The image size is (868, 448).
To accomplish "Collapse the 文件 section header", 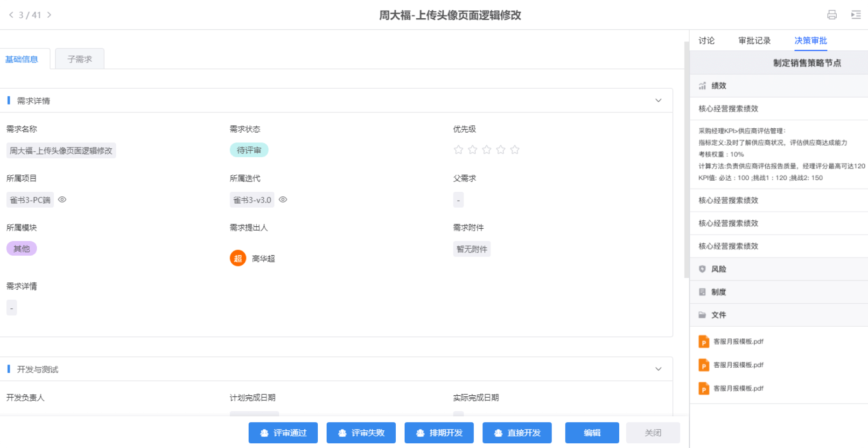I will pos(779,315).
